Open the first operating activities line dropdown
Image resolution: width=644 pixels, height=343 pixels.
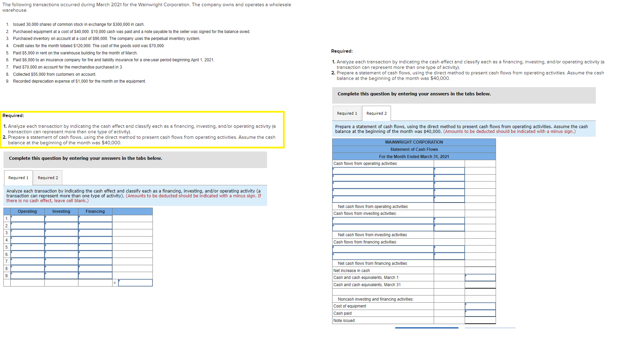[x=383, y=170]
